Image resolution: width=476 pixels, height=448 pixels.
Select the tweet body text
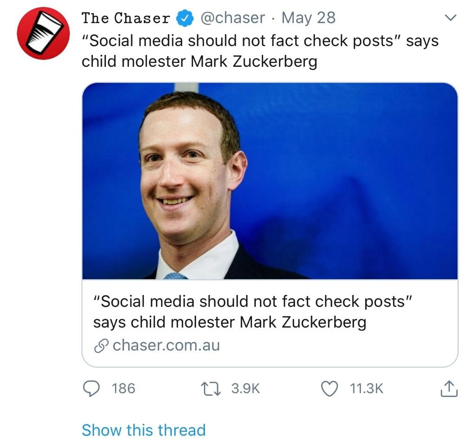[x=259, y=51]
